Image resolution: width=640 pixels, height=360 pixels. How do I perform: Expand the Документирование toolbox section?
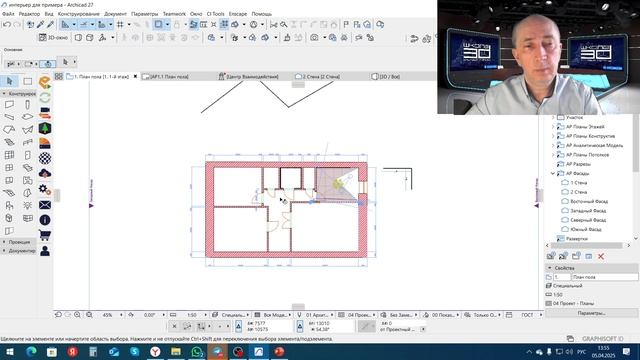click(x=19, y=251)
